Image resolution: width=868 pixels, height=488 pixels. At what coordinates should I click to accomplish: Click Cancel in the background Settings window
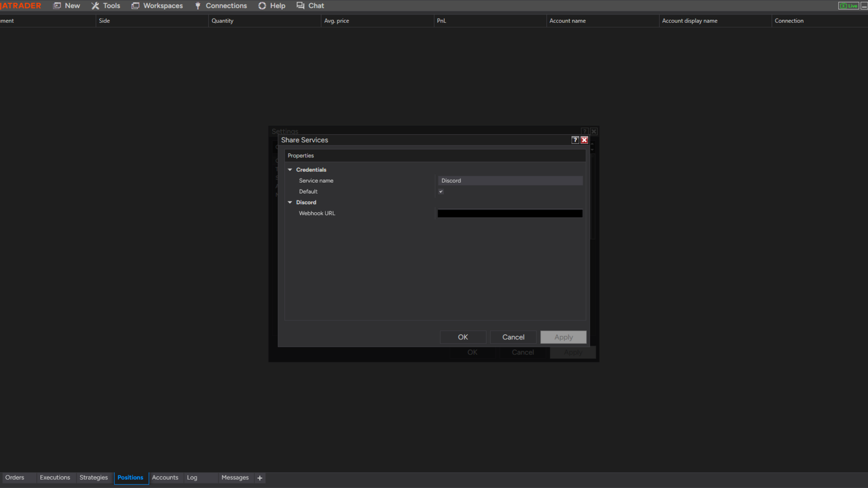pos(523,352)
